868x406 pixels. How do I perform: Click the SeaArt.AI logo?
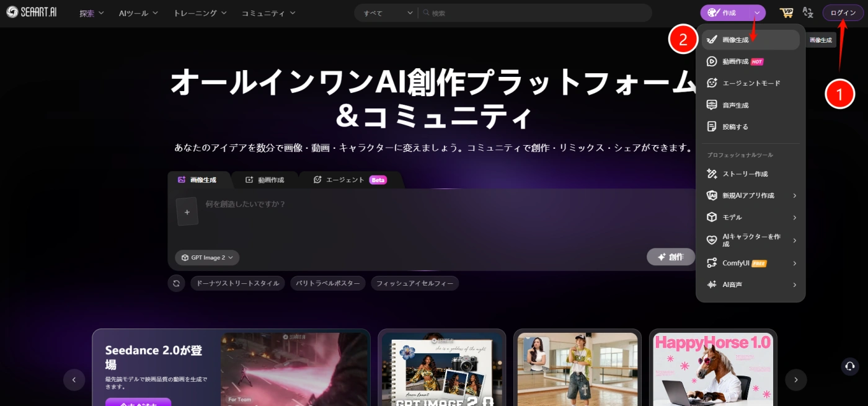(32, 12)
